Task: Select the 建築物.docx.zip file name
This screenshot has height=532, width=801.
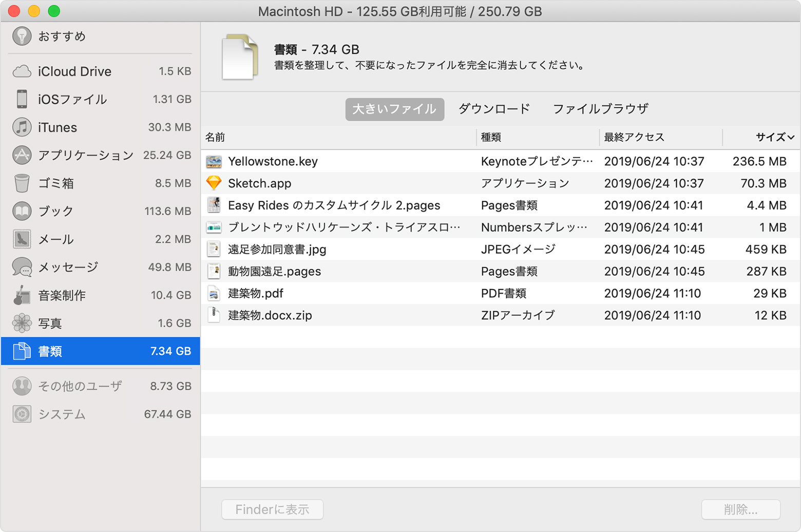Action: (270, 315)
